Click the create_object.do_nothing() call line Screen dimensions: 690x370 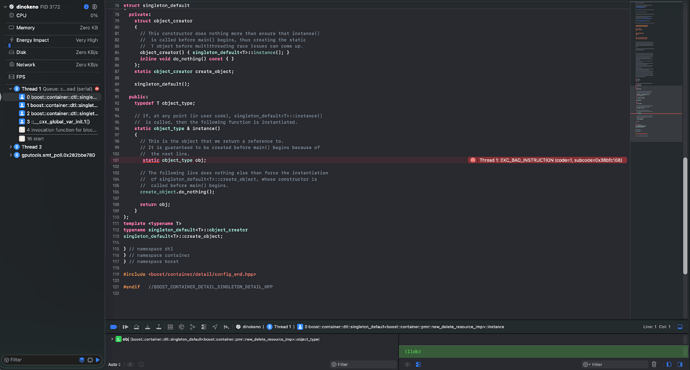177,192
